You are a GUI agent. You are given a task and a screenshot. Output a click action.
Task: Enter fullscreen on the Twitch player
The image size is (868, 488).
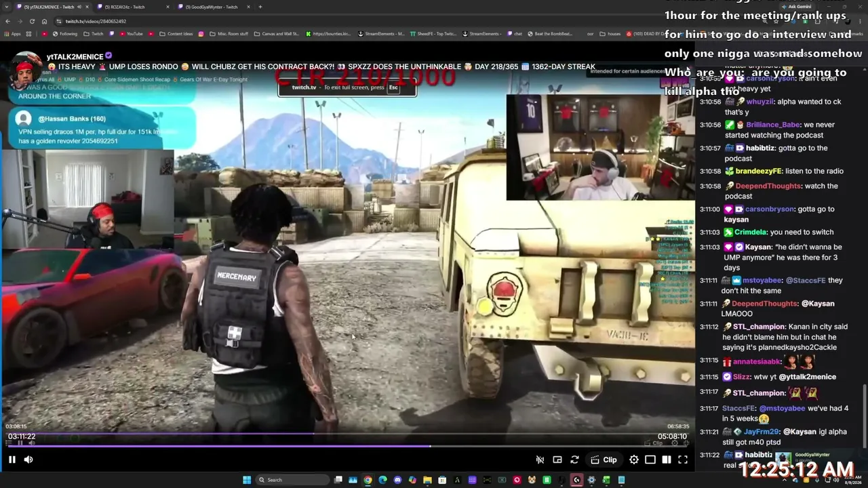click(683, 460)
